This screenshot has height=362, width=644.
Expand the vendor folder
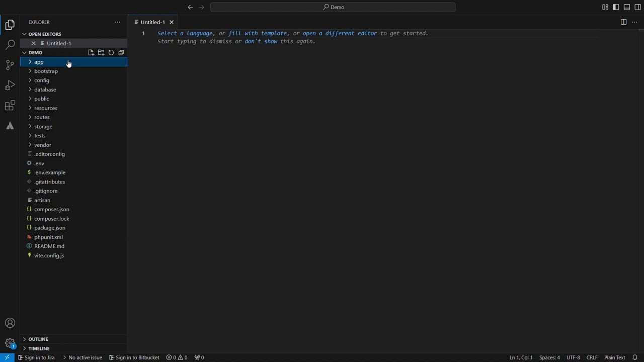73,145
